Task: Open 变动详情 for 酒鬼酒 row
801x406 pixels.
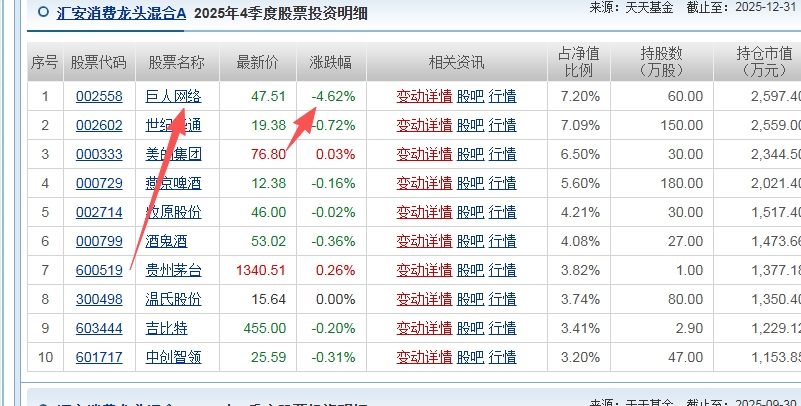Action: pos(425,241)
